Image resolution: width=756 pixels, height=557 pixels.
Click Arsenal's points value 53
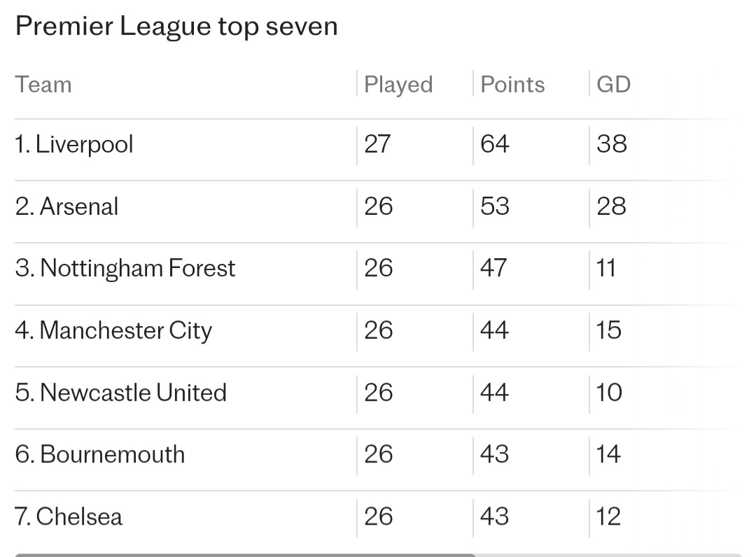click(495, 206)
